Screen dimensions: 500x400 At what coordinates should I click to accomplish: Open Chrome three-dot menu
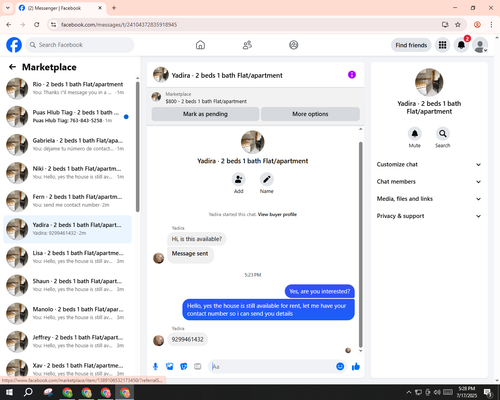click(491, 25)
